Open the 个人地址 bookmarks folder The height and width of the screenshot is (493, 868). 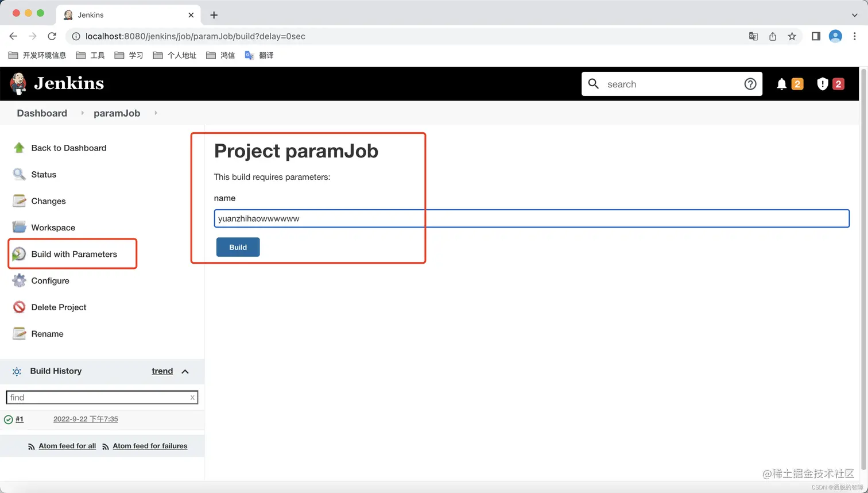coord(175,55)
